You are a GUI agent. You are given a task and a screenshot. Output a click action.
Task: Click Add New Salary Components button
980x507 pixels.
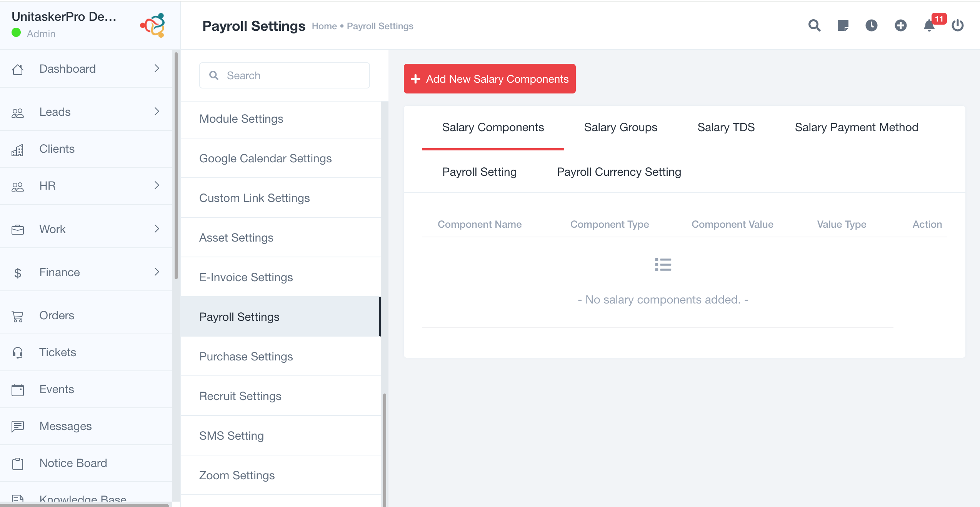click(490, 79)
